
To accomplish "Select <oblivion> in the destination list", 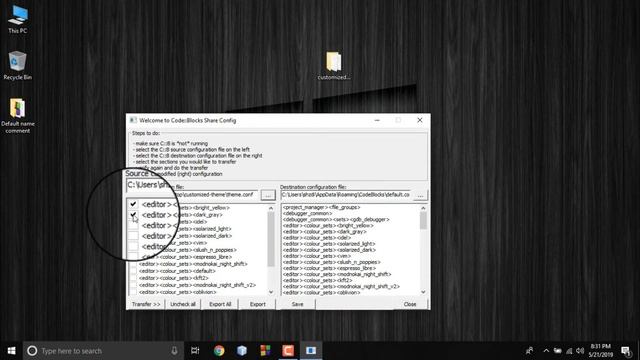I will coord(322,292).
